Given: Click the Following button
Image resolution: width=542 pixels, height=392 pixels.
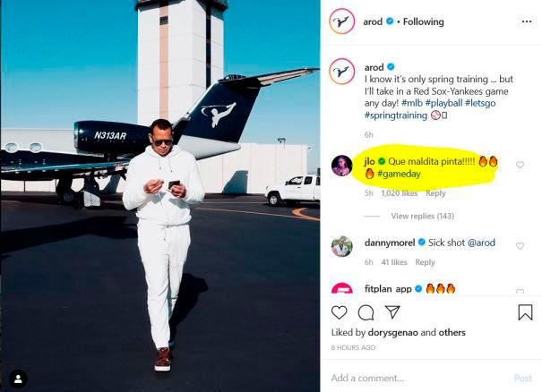Looking at the screenshot, I should click(x=425, y=21).
